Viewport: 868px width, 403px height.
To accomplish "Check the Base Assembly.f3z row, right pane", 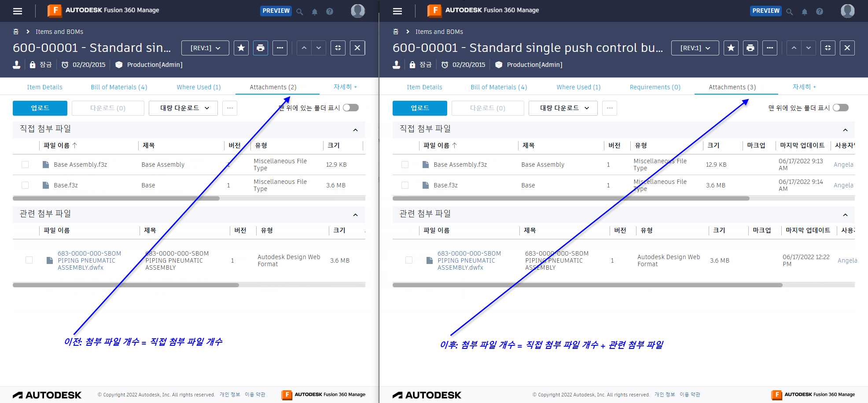I will (405, 165).
